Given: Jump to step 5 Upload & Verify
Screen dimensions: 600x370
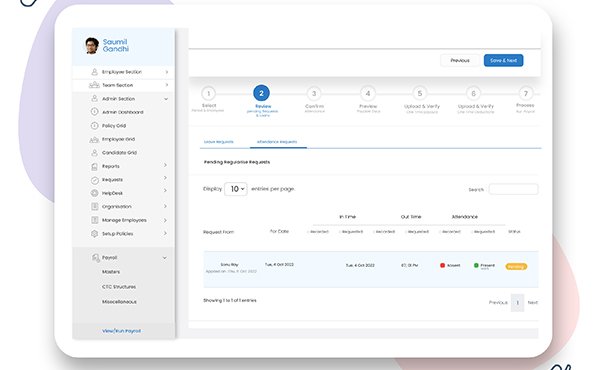Looking at the screenshot, I should 420,93.
